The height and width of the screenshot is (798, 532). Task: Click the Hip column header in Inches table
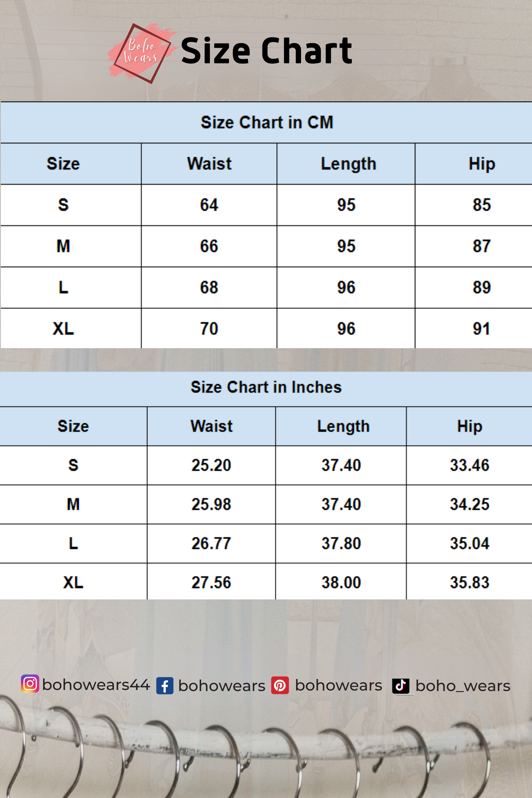[x=470, y=426]
